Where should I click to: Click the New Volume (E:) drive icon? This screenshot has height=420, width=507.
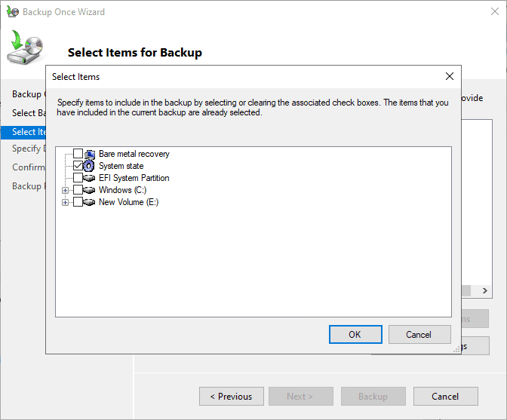click(x=90, y=202)
